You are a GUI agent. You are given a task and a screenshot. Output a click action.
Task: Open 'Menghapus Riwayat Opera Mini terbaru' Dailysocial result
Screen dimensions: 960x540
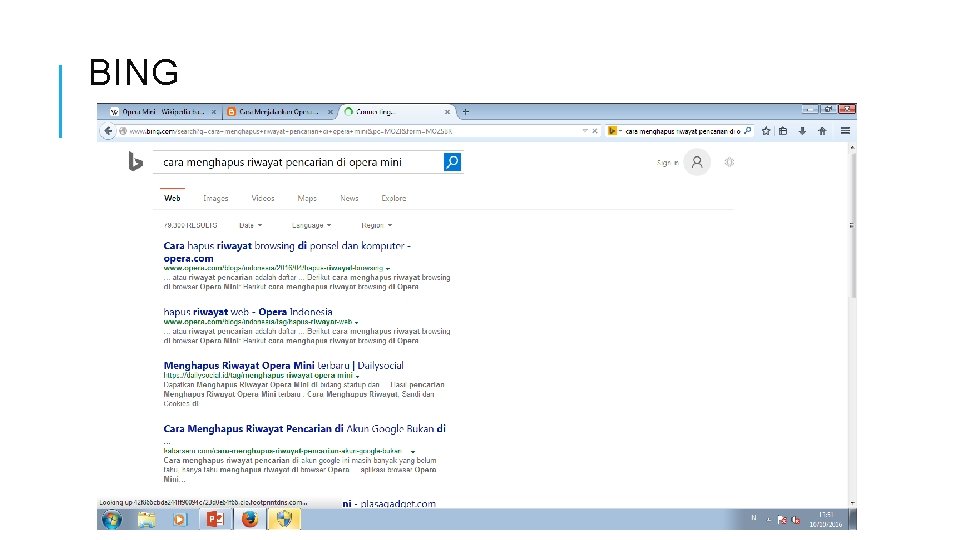click(x=283, y=366)
